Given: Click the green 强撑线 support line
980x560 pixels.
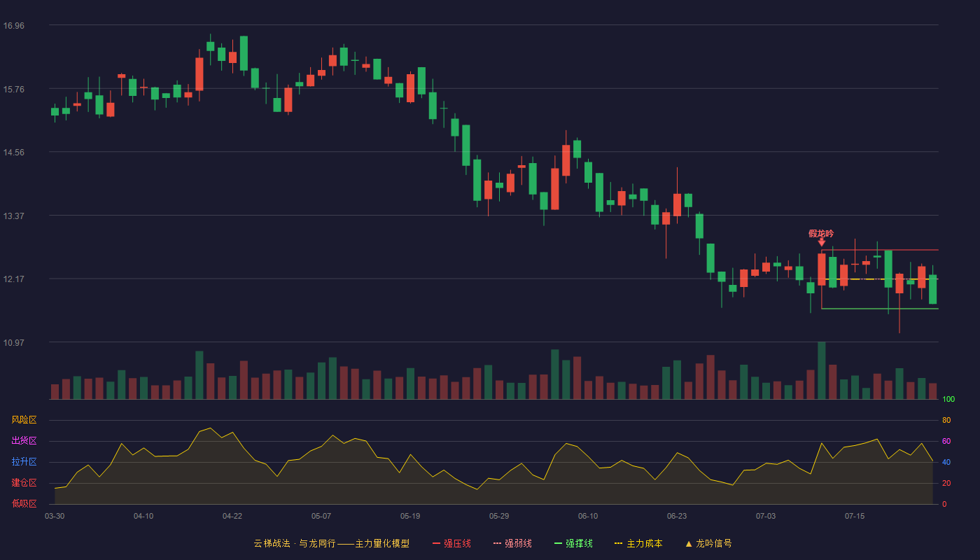Looking at the screenshot, I should tap(880, 309).
